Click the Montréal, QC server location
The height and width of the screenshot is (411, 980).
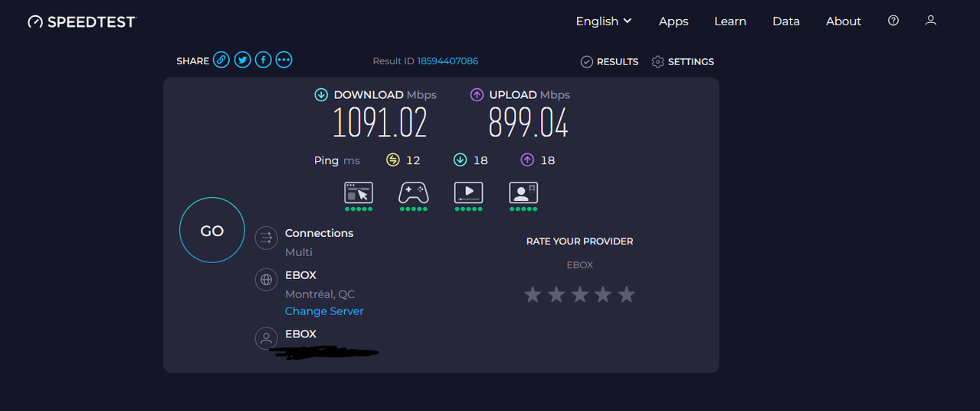point(320,294)
